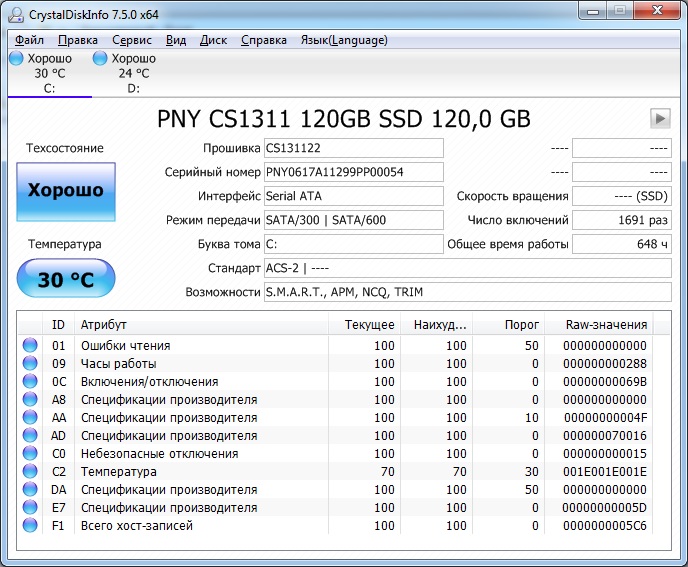Viewport: 688px width, 567px height.
Task: Click raw value 0000000069B
Action: [x=605, y=382]
